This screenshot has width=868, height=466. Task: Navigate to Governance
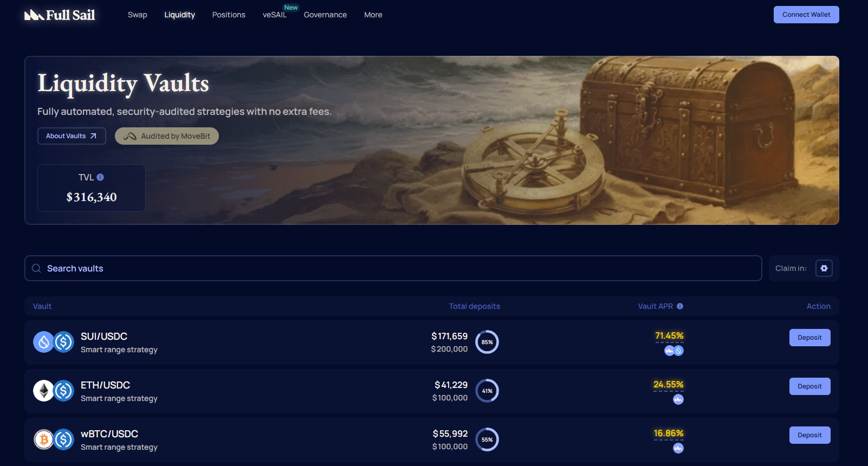tap(325, 15)
